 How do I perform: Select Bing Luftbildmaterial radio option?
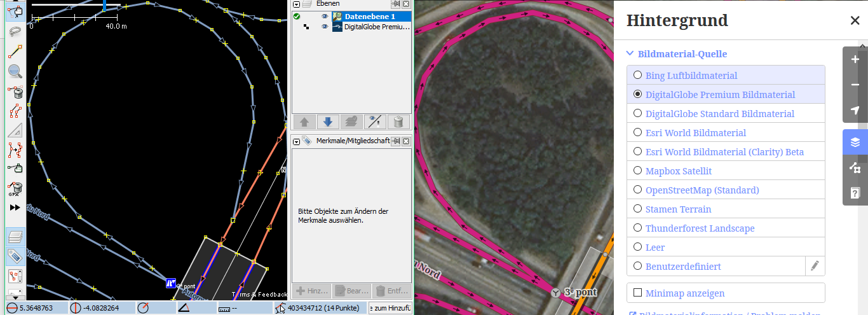[638, 75]
